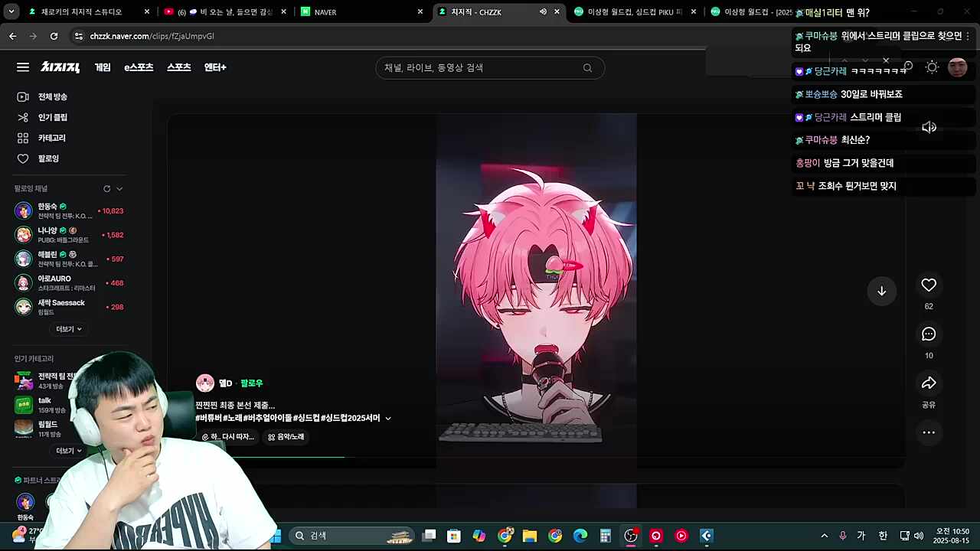The height and width of the screenshot is (551, 980).
Task: Click the browser back arrow
Action: pyautogui.click(x=12, y=36)
